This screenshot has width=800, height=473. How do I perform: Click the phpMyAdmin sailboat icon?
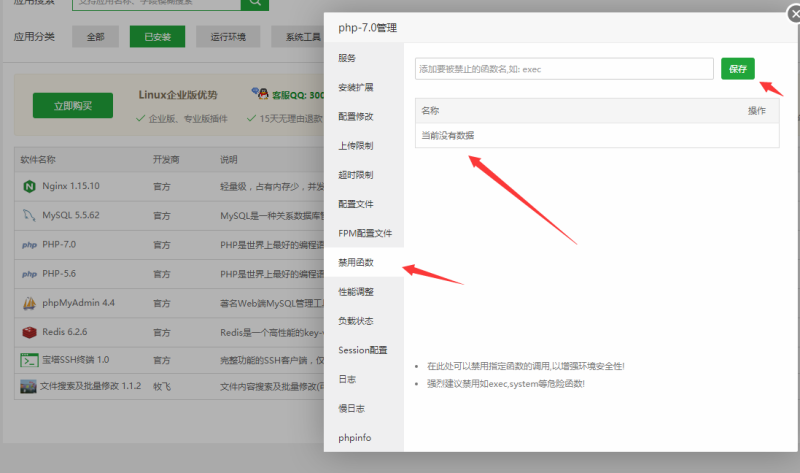coord(29,303)
